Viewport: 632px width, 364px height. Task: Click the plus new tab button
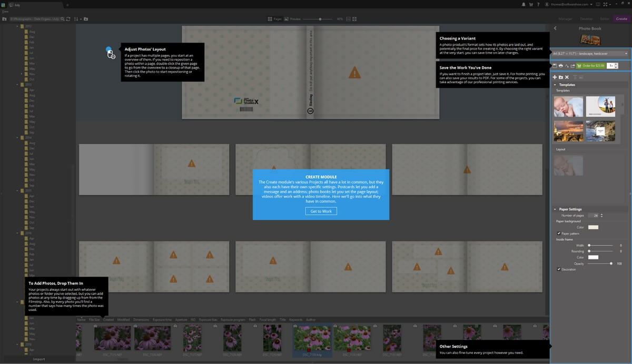click(x=67, y=5)
